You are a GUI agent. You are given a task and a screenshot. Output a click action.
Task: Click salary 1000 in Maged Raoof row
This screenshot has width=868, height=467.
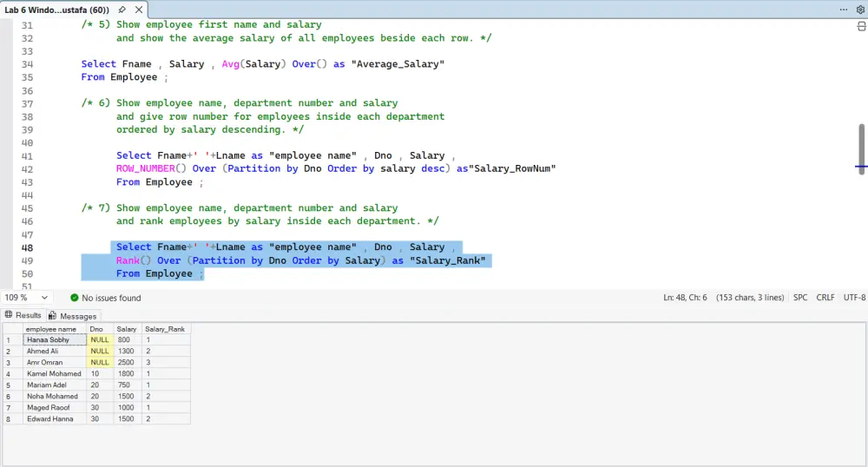click(x=128, y=408)
